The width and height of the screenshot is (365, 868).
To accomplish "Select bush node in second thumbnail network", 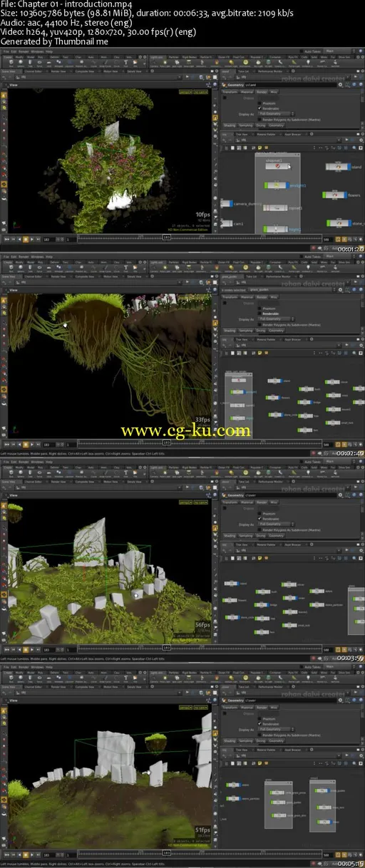I will 305,388.
